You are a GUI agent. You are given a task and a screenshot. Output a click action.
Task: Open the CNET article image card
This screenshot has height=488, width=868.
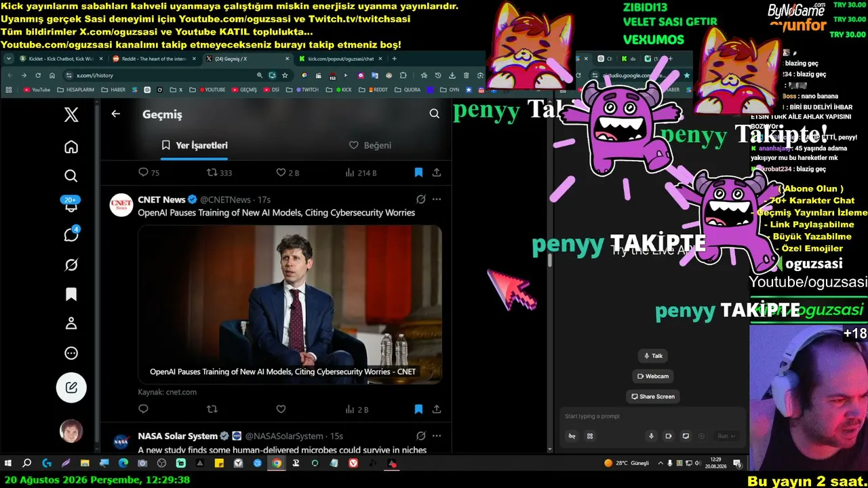point(290,304)
